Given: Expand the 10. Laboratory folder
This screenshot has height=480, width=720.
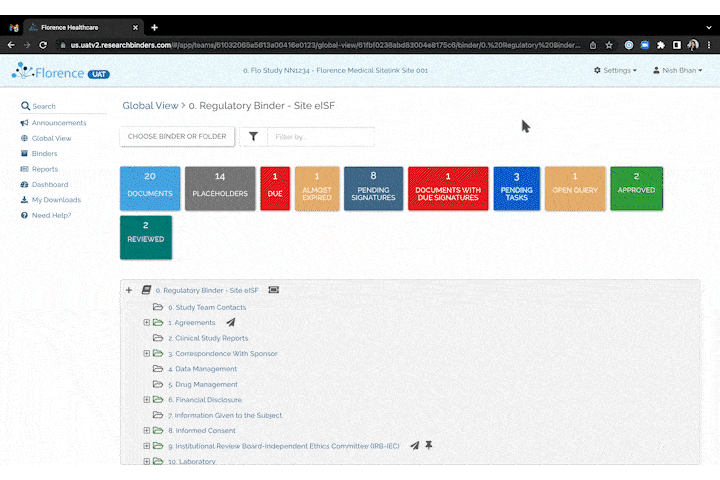Looking at the screenshot, I should [x=146, y=461].
